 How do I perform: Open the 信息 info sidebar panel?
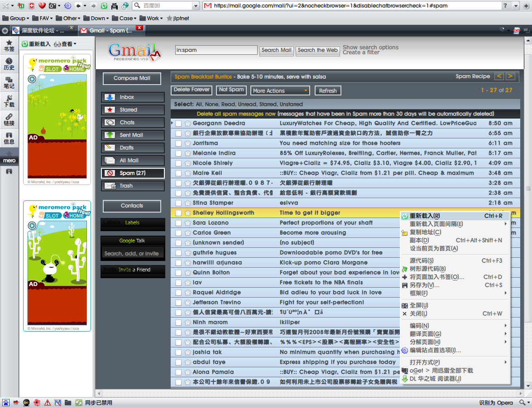pos(9,138)
